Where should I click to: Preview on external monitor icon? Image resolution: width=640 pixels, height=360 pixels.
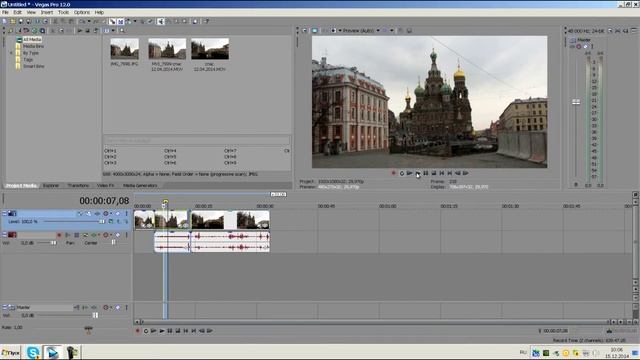tap(315, 31)
